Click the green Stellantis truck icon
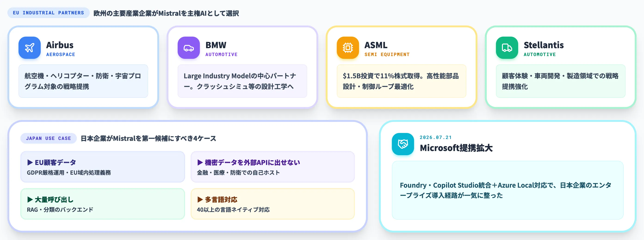The height and width of the screenshot is (240, 644). tap(507, 48)
